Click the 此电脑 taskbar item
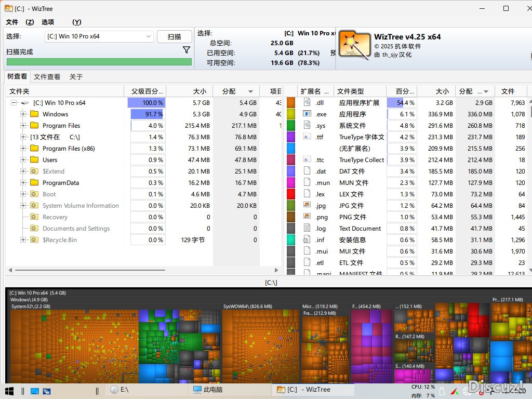 229,390
